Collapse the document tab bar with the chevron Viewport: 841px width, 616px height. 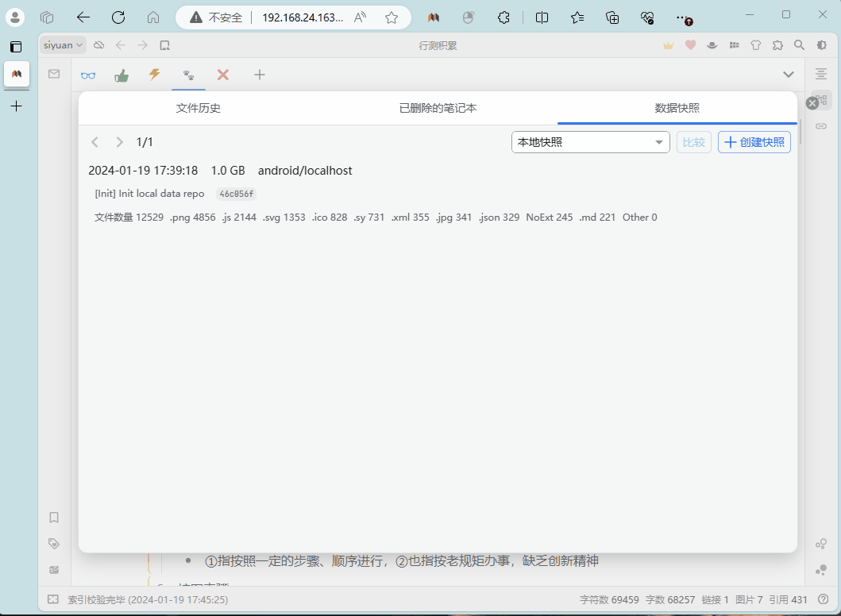(x=789, y=74)
